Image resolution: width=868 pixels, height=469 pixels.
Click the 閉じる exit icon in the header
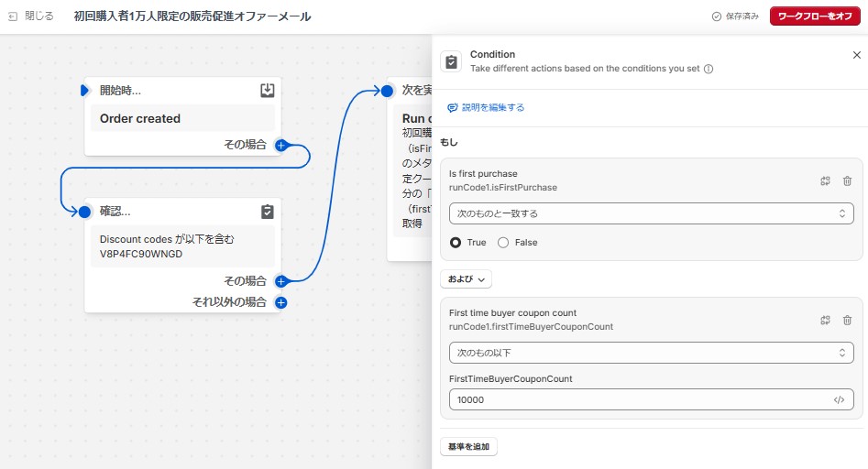[13, 16]
